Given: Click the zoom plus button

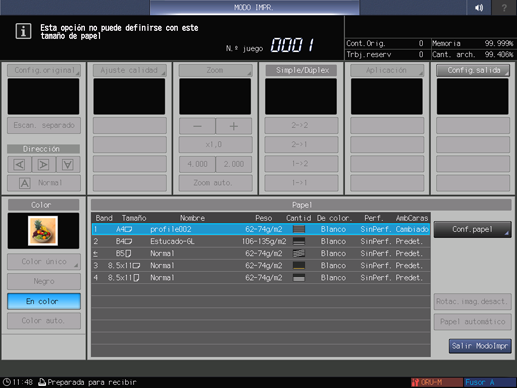Looking at the screenshot, I should (234, 126).
